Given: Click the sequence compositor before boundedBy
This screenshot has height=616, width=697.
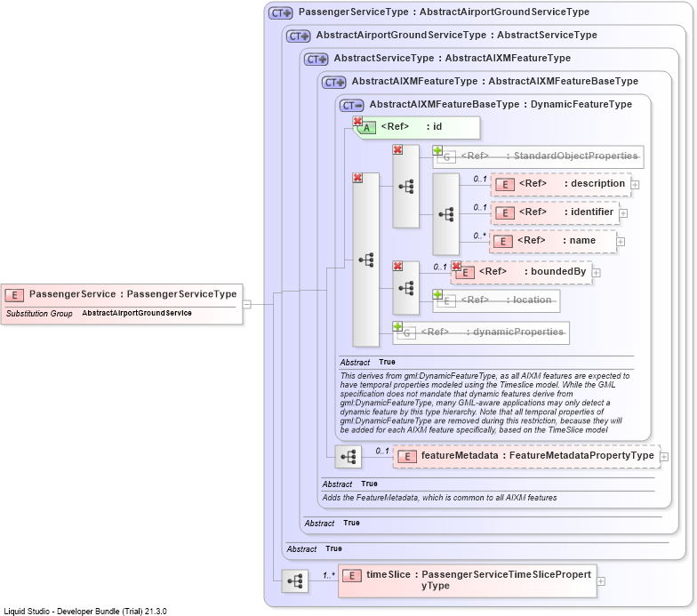Looking at the screenshot, I should click(405, 288).
